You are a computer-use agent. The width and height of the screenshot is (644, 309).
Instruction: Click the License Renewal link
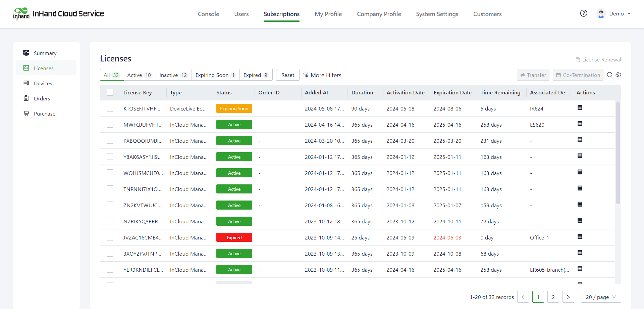[x=598, y=59]
